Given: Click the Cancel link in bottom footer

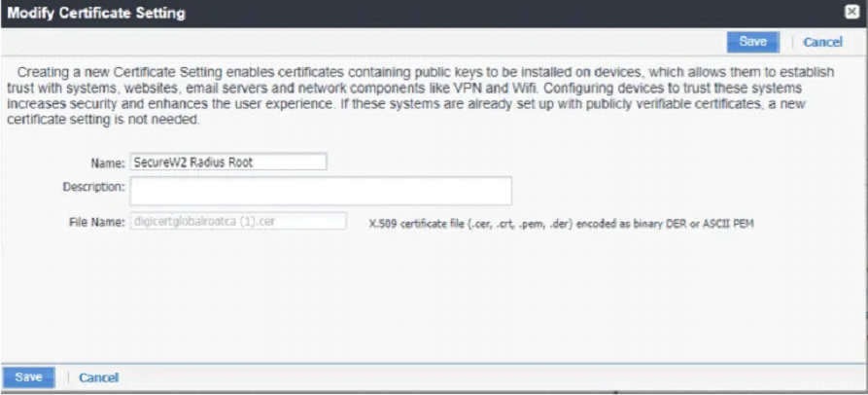Looking at the screenshot, I should (x=98, y=377).
